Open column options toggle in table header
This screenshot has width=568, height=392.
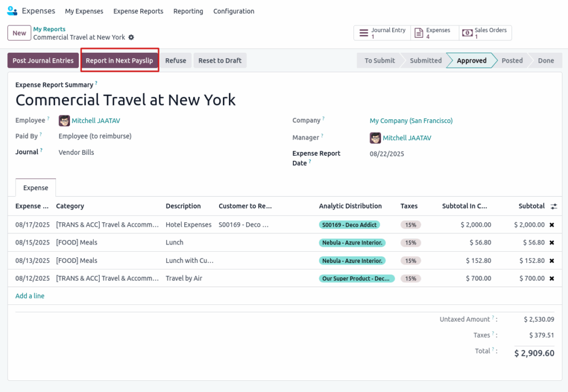click(x=554, y=206)
